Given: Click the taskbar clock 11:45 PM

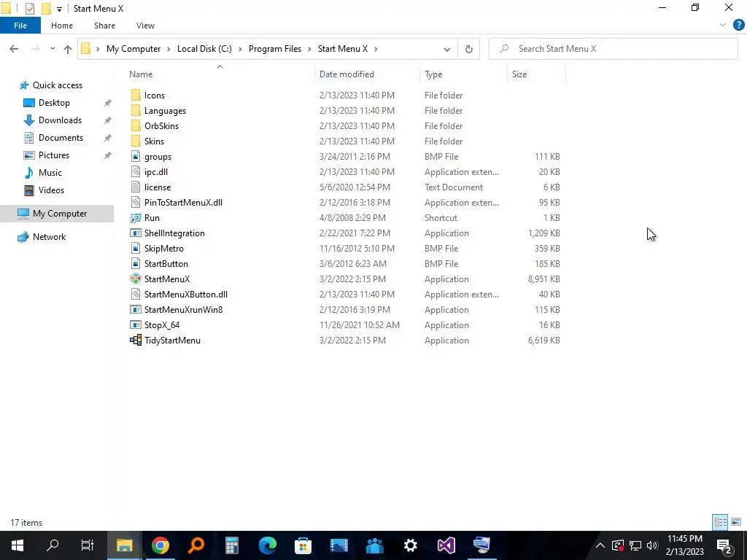Looking at the screenshot, I should click(684, 539).
